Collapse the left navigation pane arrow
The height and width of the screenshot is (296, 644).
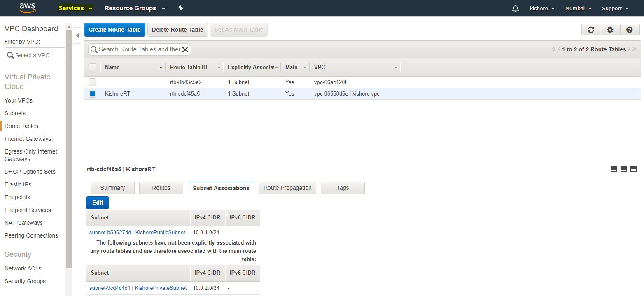77,36
